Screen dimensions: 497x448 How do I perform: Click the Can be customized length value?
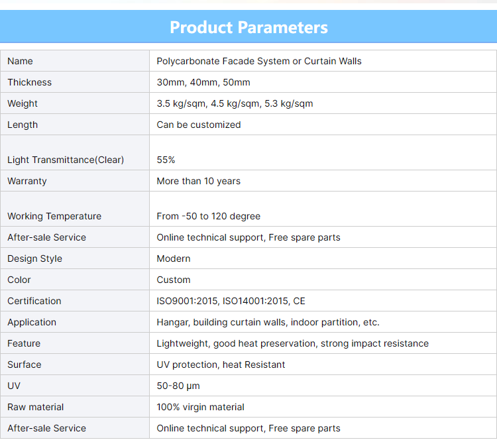(x=199, y=125)
